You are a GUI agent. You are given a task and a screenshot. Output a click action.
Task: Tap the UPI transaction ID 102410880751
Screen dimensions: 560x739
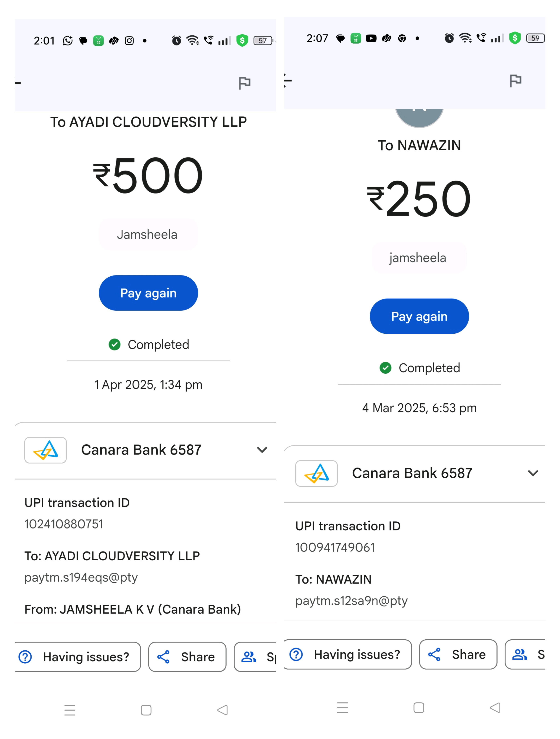click(64, 524)
